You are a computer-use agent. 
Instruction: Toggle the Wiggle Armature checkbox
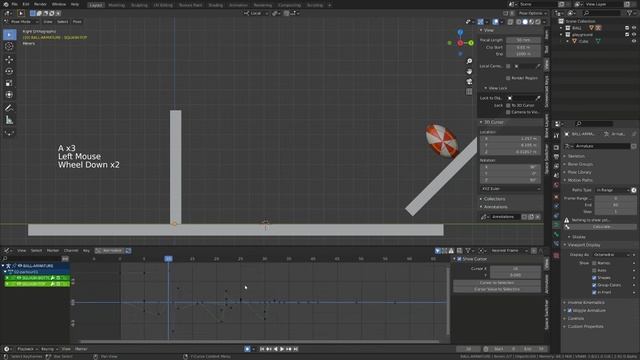click(x=570, y=311)
